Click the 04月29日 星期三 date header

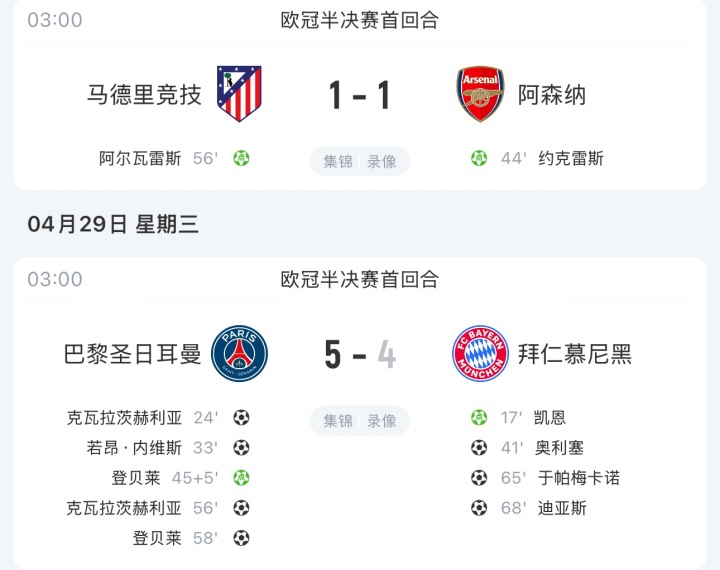pos(113,224)
